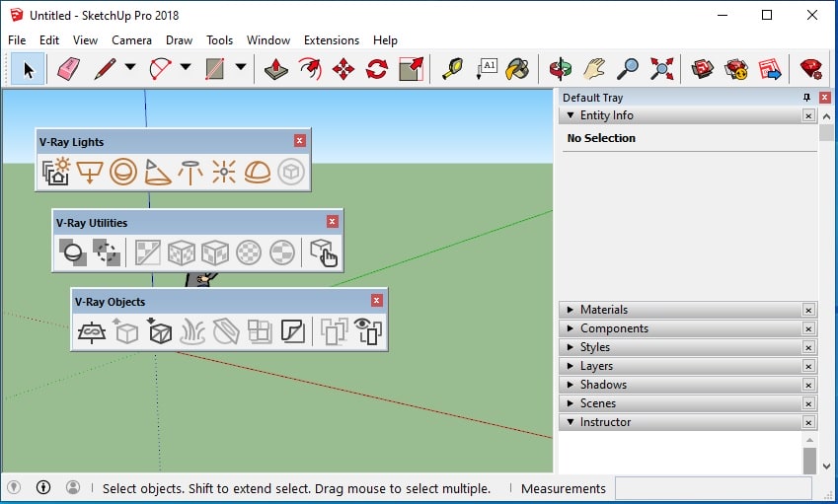Click status bar credits info icon
This screenshot has height=504, width=838.
pos(43,487)
